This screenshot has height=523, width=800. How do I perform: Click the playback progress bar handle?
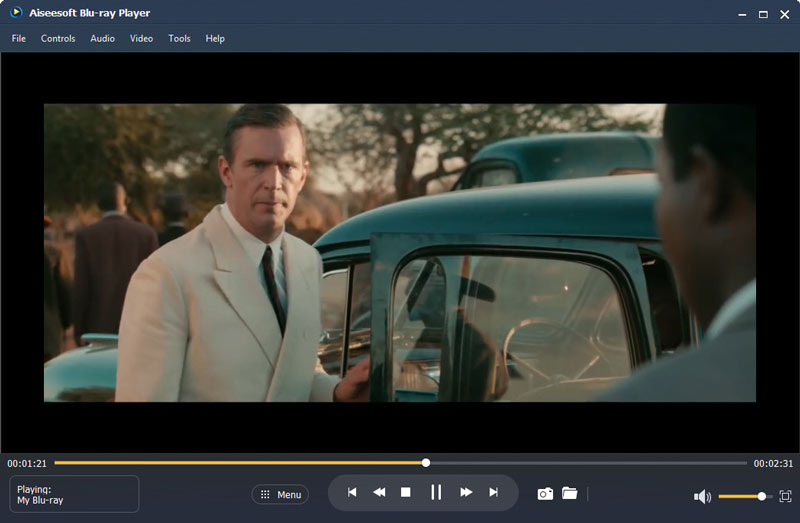[426, 463]
